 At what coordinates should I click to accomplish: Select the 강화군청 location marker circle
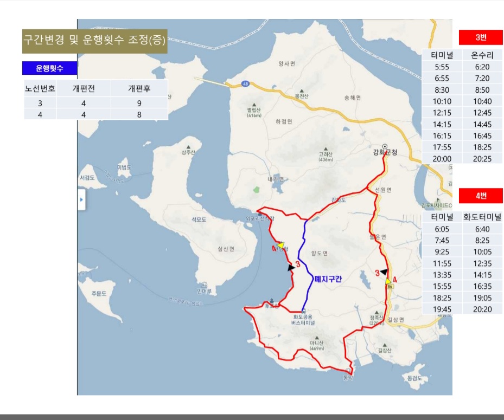[385, 146]
